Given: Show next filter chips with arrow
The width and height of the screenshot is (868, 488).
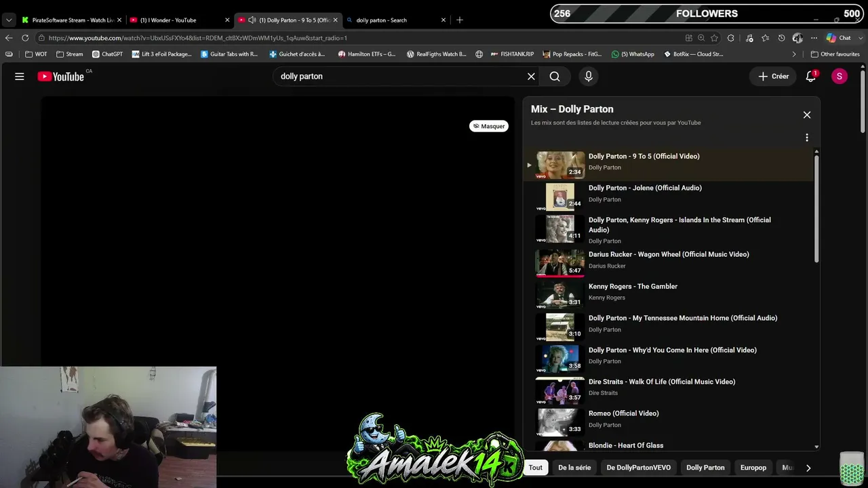Looking at the screenshot, I should click(x=808, y=468).
